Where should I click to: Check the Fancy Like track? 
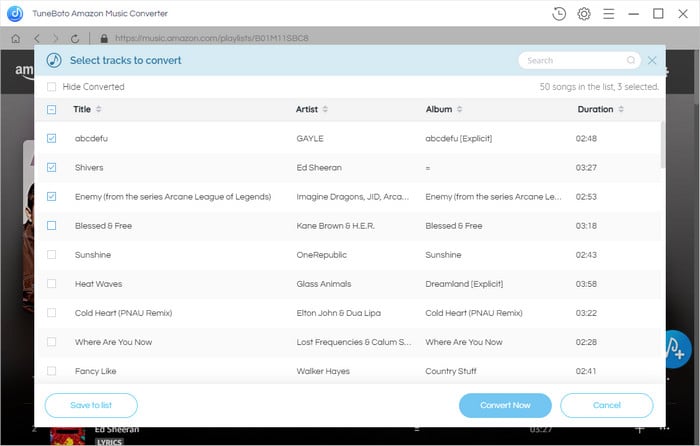(51, 371)
